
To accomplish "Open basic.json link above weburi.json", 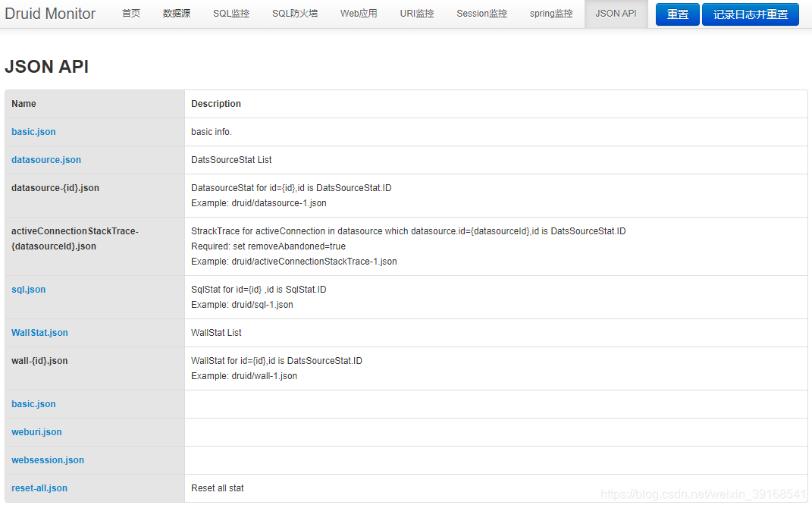I will 33,404.
